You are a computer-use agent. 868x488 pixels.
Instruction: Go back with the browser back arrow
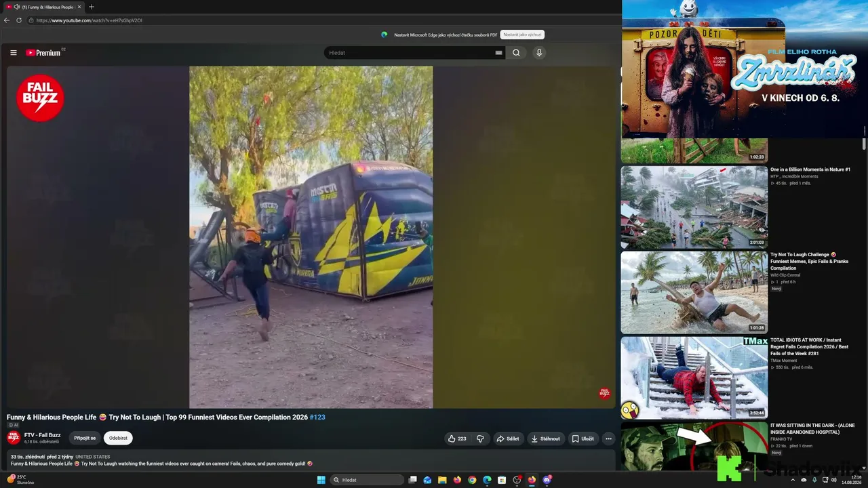7,20
